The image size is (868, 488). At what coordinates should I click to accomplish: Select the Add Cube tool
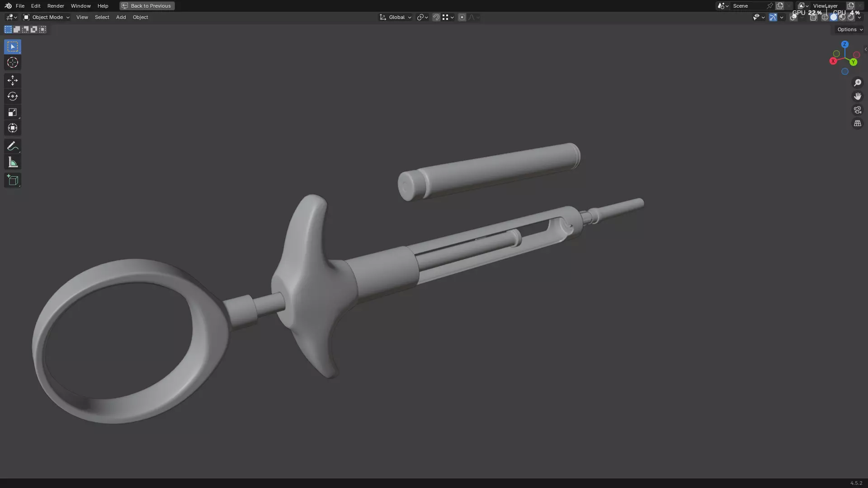point(12,180)
